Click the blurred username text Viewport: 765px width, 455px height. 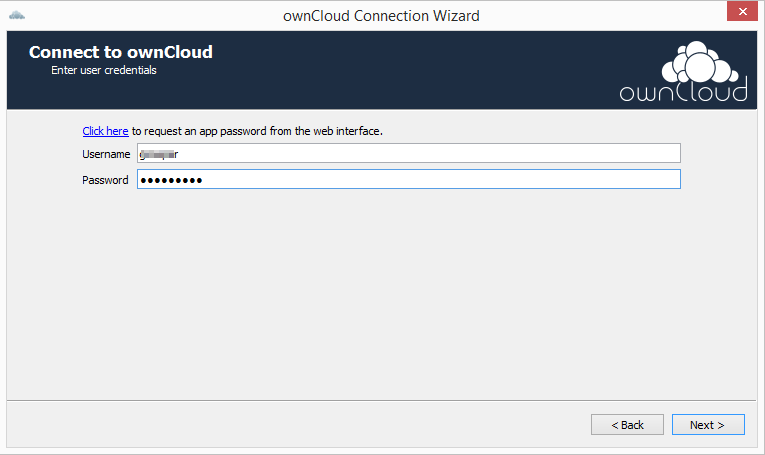(159, 154)
